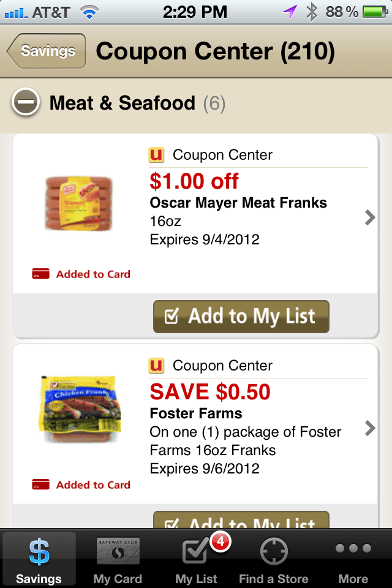Expand Foster Farms coupon with its chevron arrow
This screenshot has width=392, height=588.
[370, 428]
